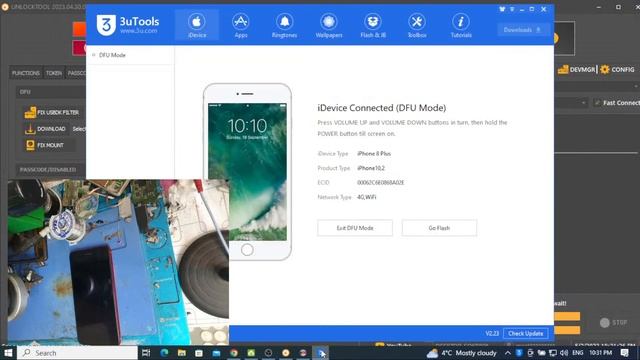
Task: Open the notification center icon
Action: (624, 353)
